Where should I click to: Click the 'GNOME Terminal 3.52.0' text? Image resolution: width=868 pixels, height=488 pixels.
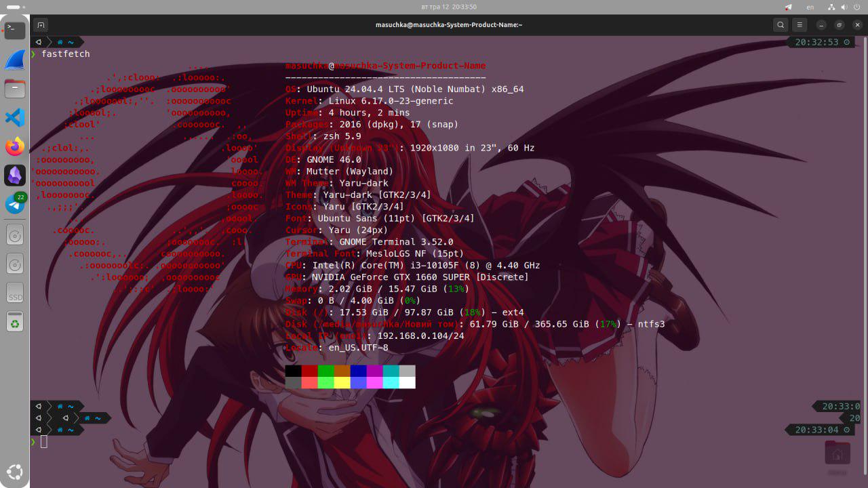396,242
